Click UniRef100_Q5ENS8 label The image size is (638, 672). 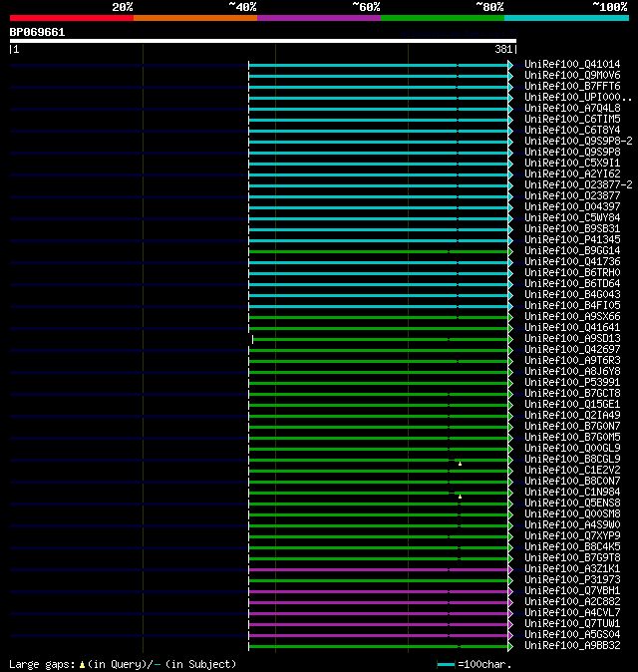(572, 504)
